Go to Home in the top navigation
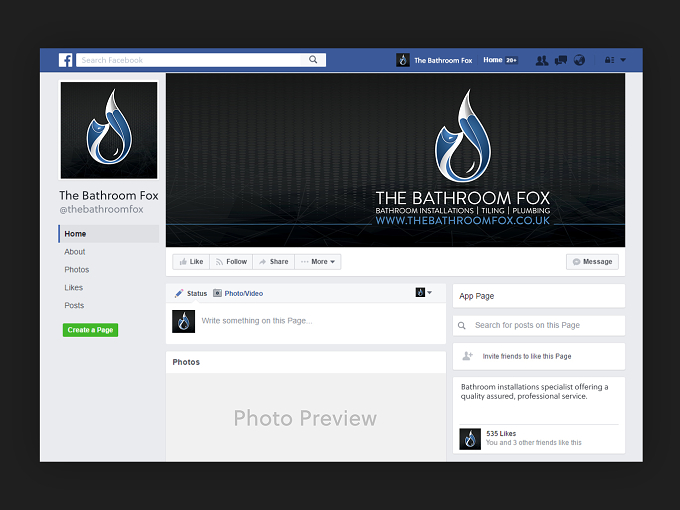 click(x=493, y=60)
